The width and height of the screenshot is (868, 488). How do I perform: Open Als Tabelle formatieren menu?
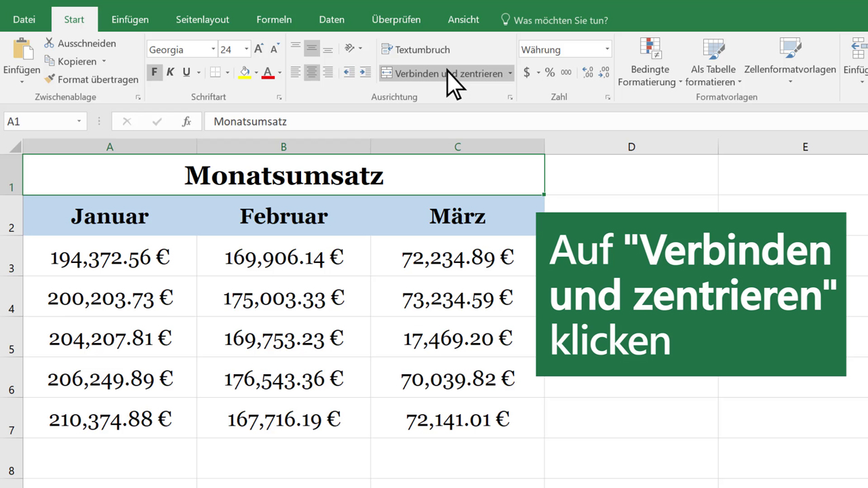pyautogui.click(x=713, y=62)
